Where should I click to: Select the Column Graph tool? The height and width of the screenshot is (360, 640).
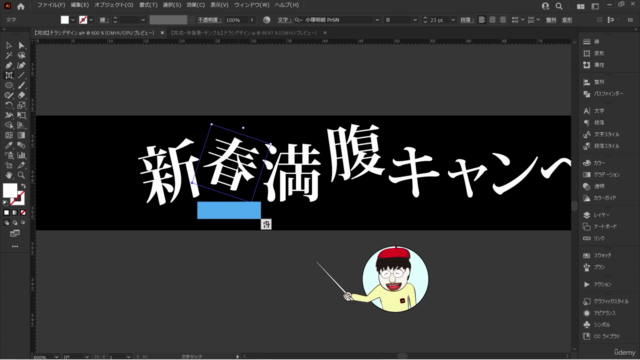pyautogui.click(x=21, y=155)
